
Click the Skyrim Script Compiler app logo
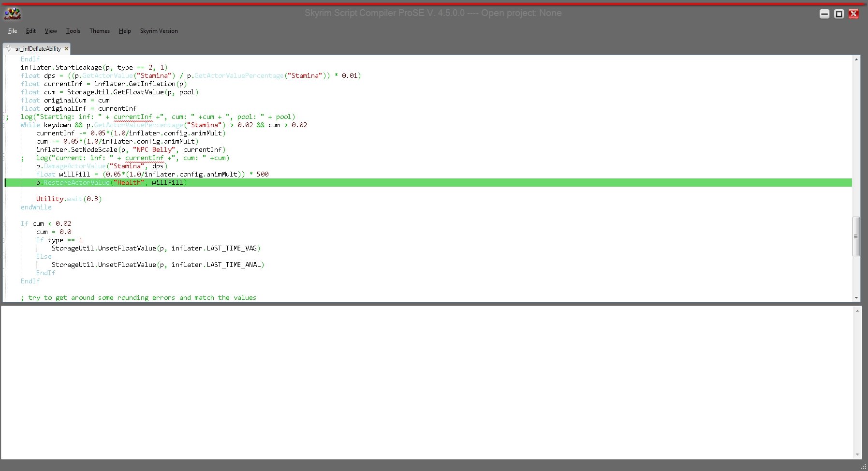[x=13, y=14]
